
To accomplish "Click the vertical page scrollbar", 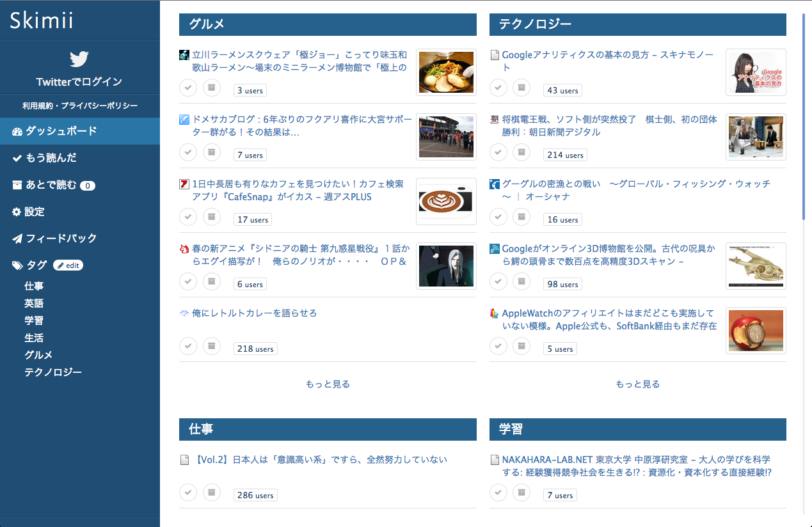I will pyautogui.click(x=803, y=115).
